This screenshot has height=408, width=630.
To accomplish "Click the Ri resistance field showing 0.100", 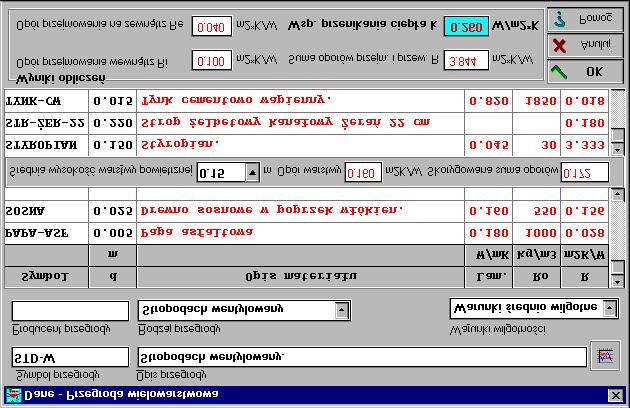I will (212, 60).
